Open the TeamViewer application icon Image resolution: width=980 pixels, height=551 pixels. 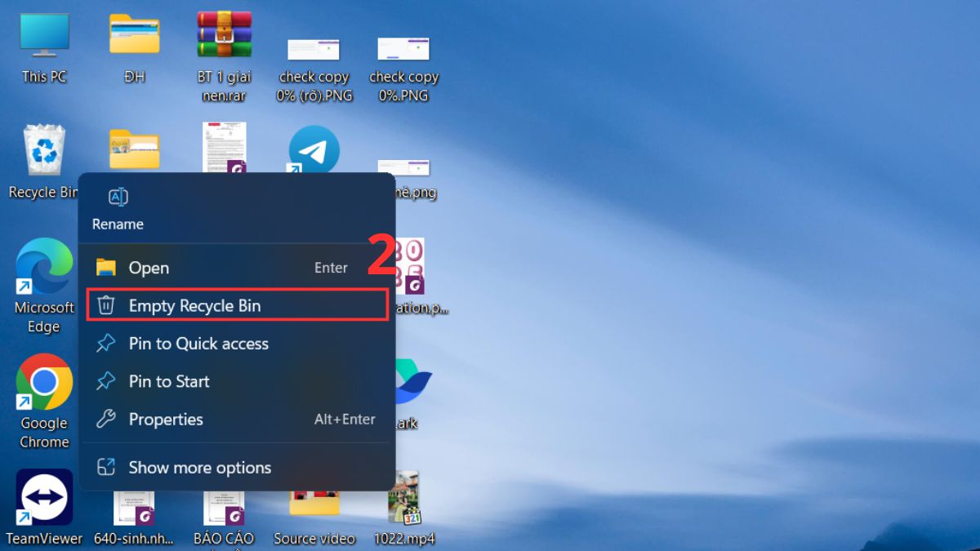pos(44,495)
